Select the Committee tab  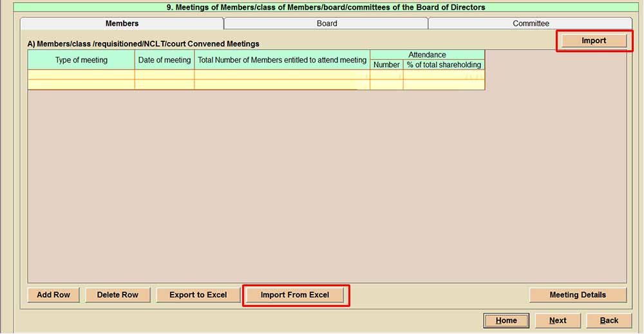click(531, 23)
